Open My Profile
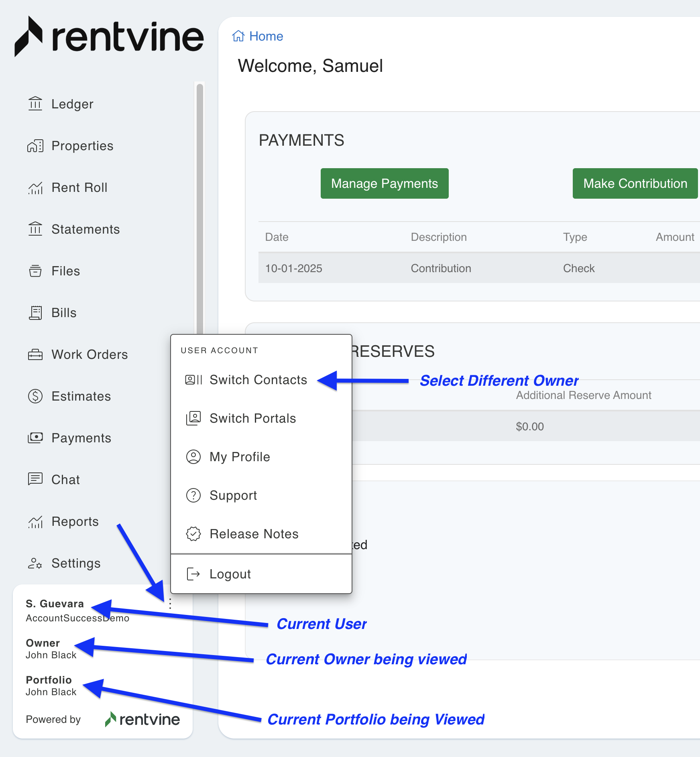The height and width of the screenshot is (757, 700). click(239, 457)
